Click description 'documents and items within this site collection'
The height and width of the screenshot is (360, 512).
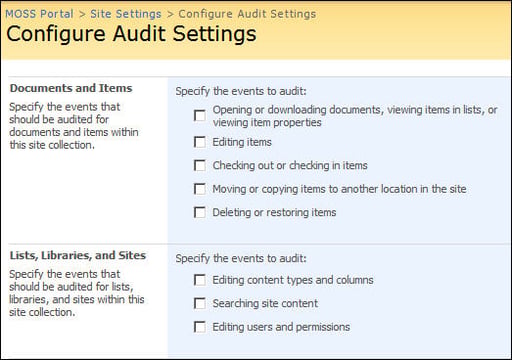point(74,139)
